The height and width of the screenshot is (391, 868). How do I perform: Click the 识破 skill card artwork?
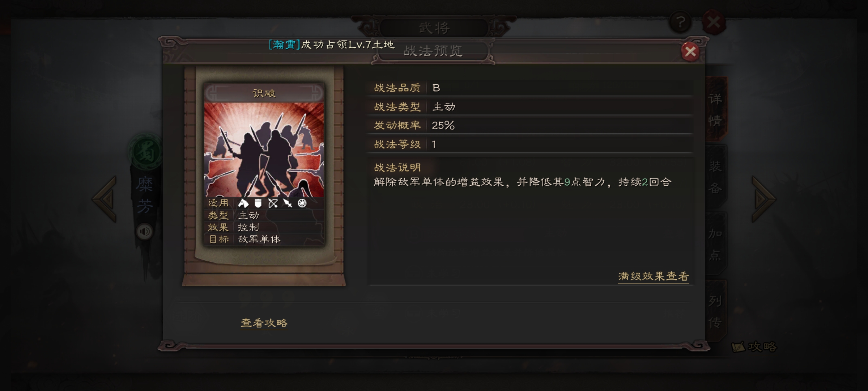pyautogui.click(x=264, y=150)
